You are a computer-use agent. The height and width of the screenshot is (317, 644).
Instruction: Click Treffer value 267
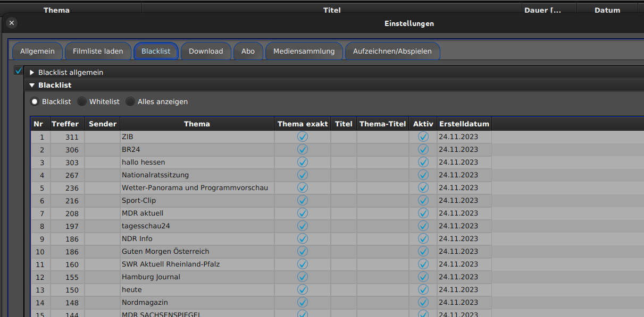72,175
